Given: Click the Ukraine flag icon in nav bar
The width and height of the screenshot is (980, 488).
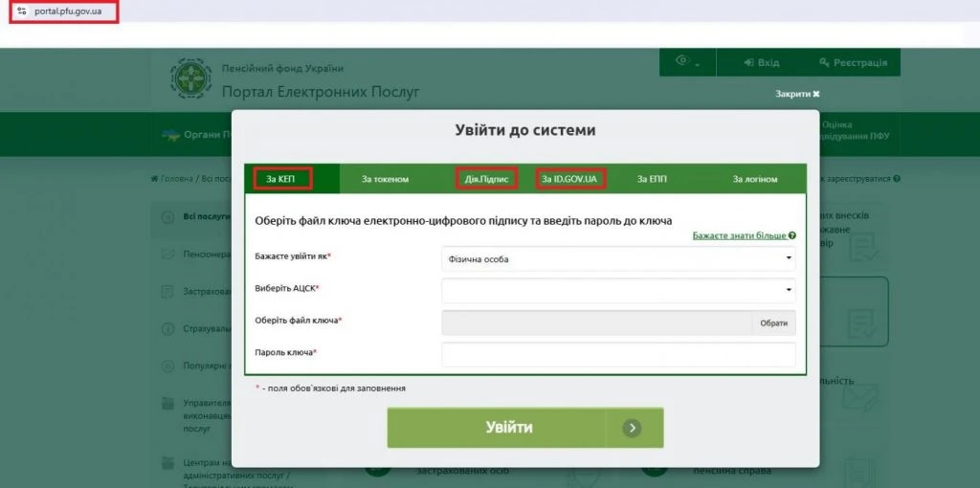Looking at the screenshot, I should [170, 135].
